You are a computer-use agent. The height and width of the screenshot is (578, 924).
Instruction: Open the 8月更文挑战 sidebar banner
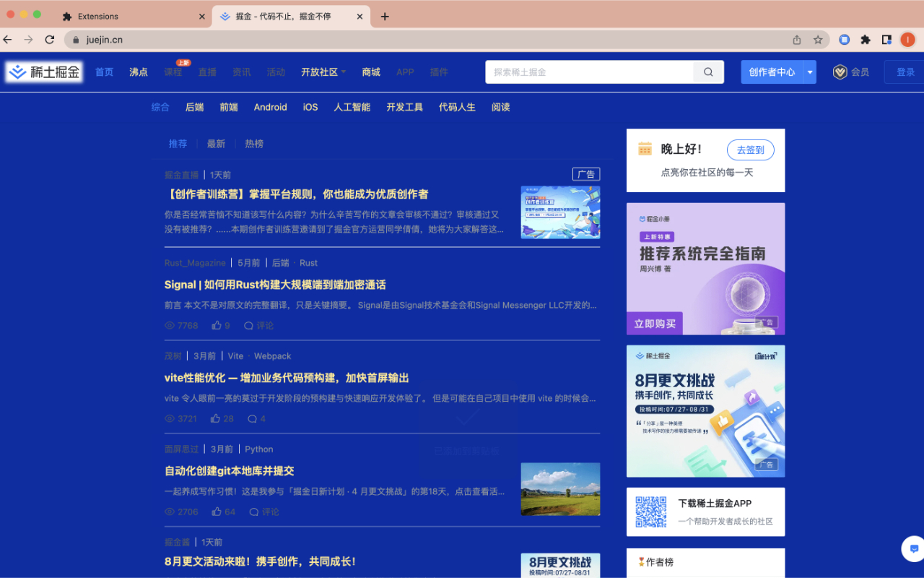point(705,411)
